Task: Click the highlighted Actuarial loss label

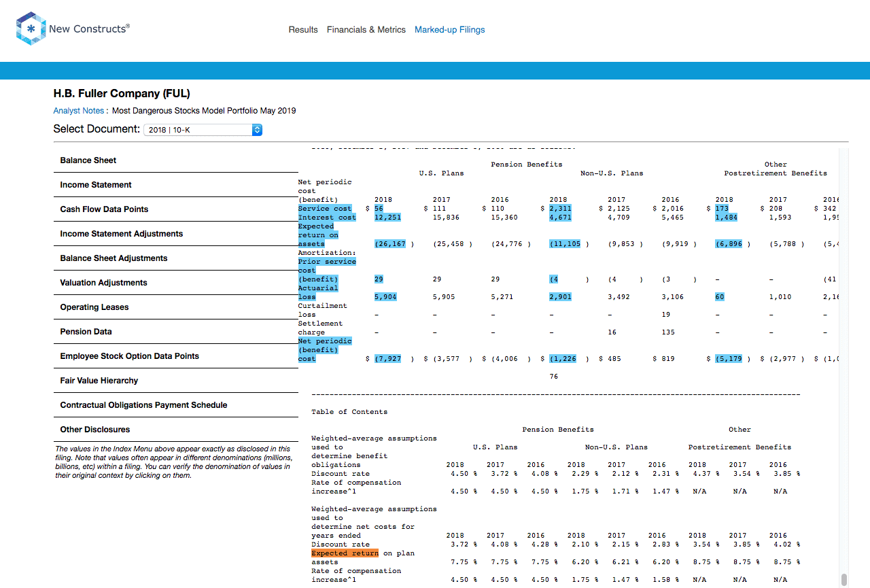Action: (318, 292)
